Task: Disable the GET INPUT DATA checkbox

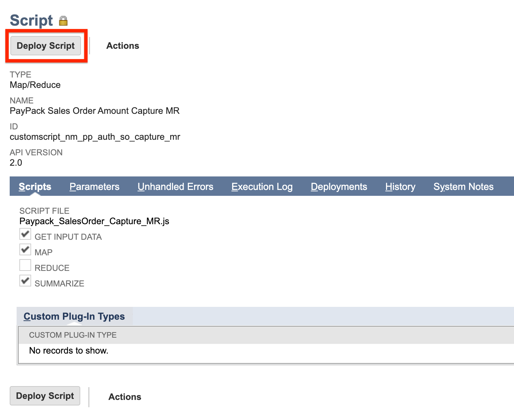Action: pos(25,234)
